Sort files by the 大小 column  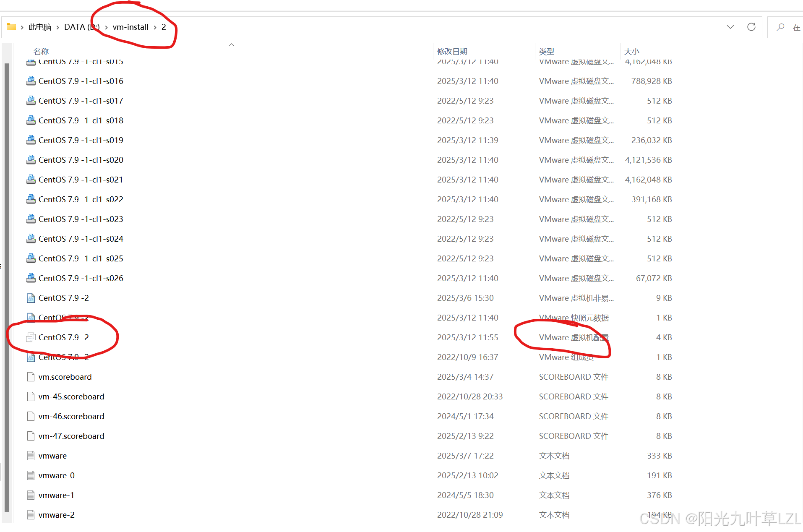click(x=631, y=51)
